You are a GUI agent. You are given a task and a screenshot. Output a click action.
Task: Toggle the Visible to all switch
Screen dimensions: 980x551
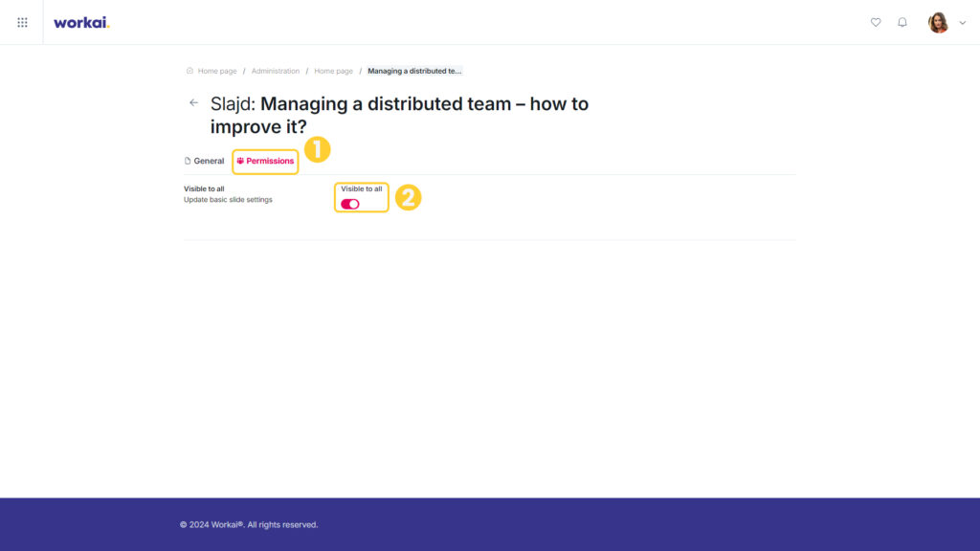pos(350,205)
